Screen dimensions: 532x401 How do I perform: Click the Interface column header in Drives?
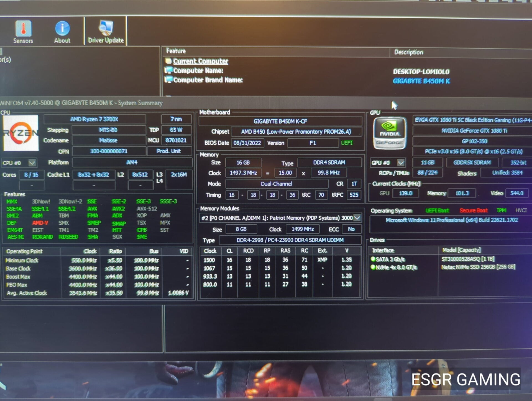(x=383, y=250)
